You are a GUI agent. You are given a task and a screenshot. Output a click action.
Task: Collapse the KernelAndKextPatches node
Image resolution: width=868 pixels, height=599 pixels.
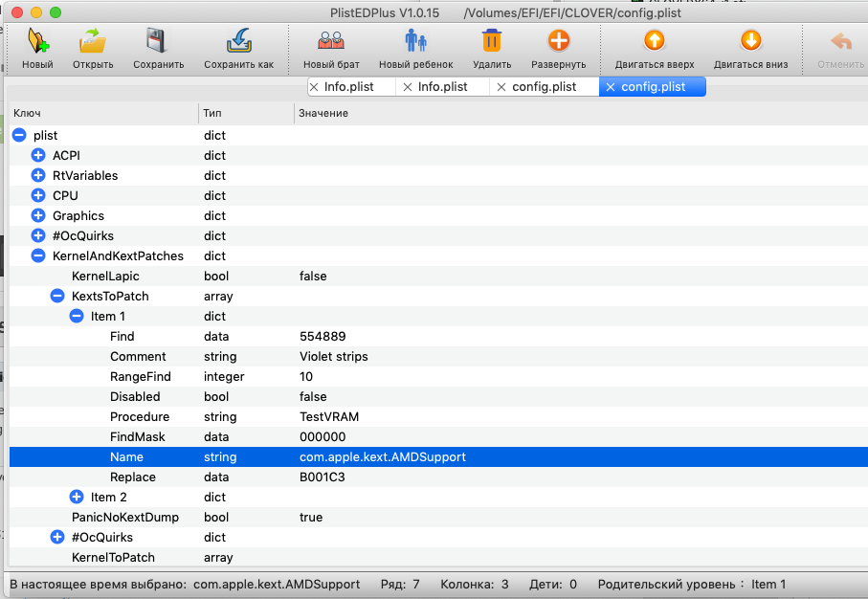coord(38,255)
